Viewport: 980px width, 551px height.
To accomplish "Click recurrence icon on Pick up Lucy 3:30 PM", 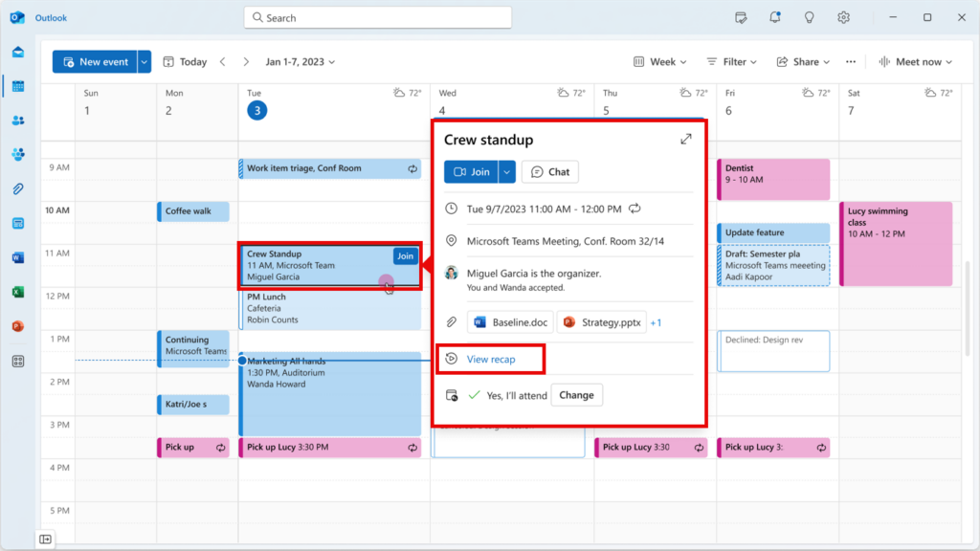I will [x=412, y=448].
